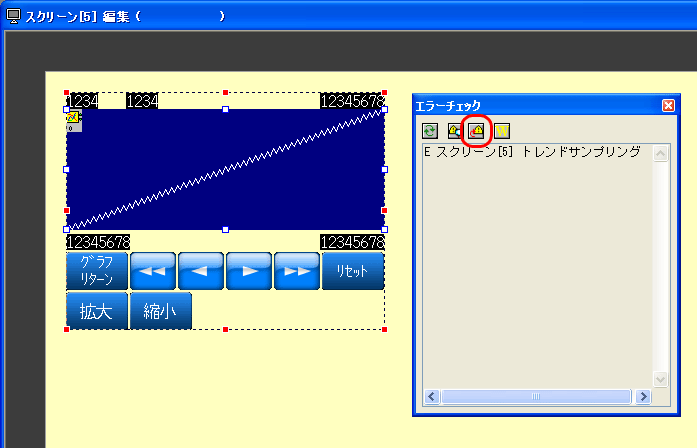Screen dimensions: 697x448
Task: Click the warning icon with magnifier
Action: [455, 130]
